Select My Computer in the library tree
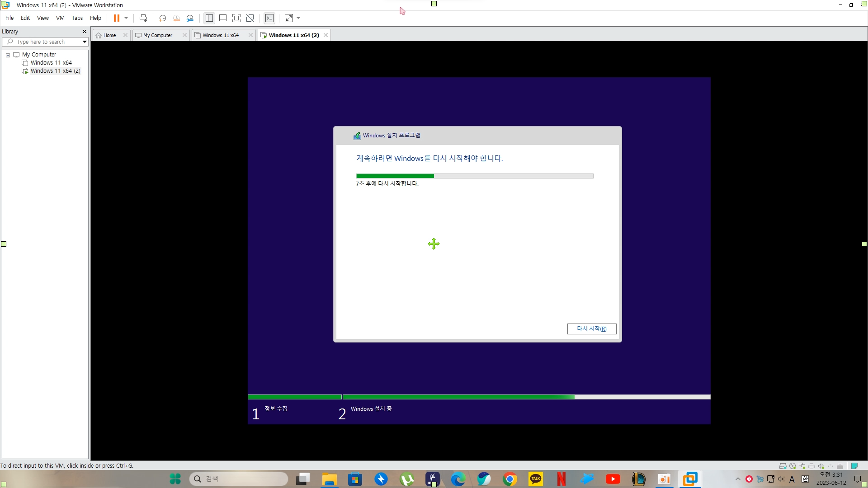 pos(39,55)
